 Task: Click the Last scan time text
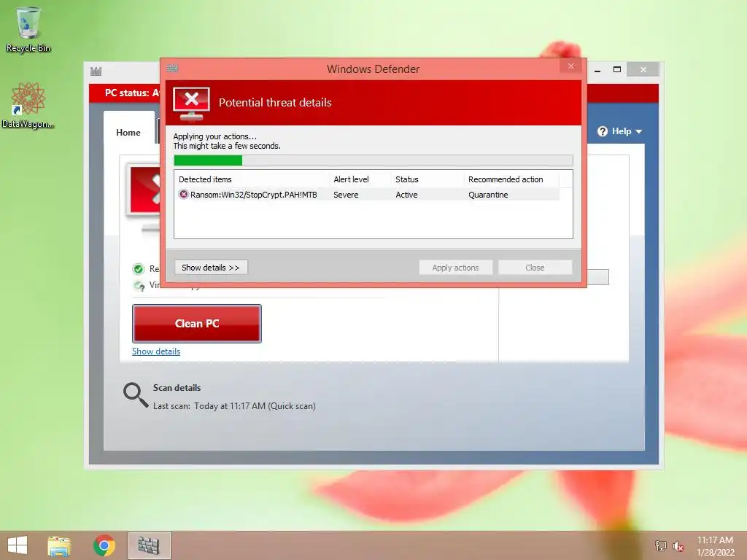coord(234,406)
